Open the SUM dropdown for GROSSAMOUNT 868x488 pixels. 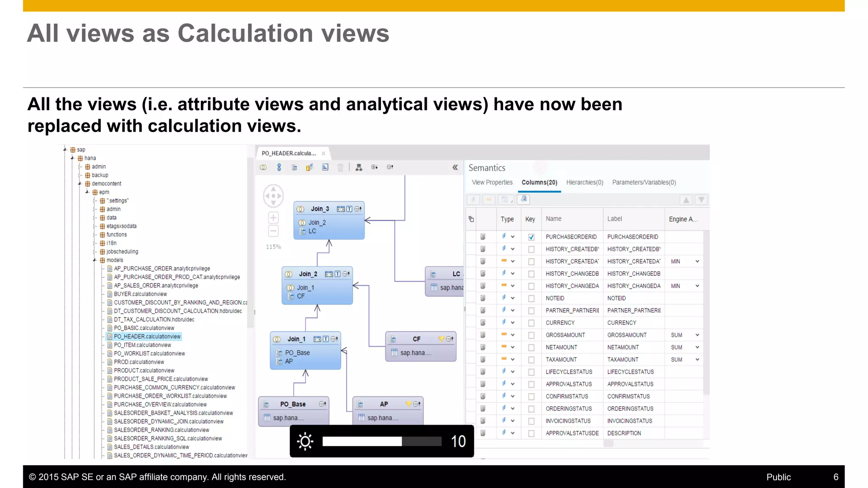697,335
